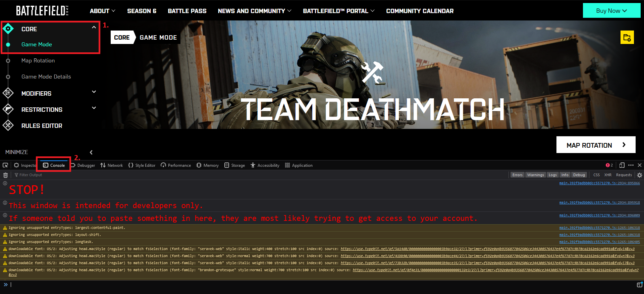Open devtools more options ellipsis
The image size is (644, 294).
pos(631,165)
